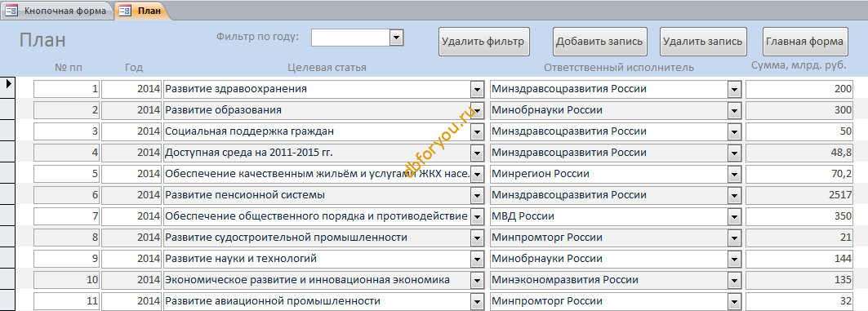Open the Главная форма button

[x=805, y=42]
